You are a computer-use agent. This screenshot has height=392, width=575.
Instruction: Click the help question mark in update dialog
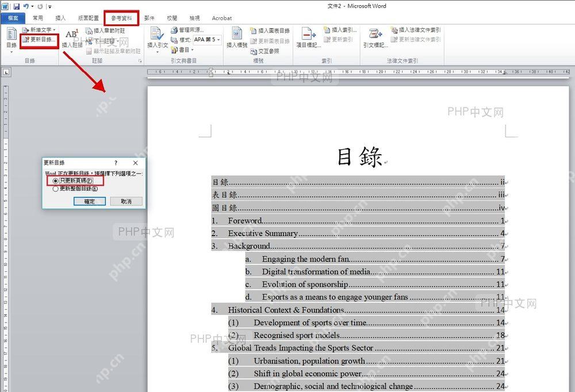click(x=116, y=163)
